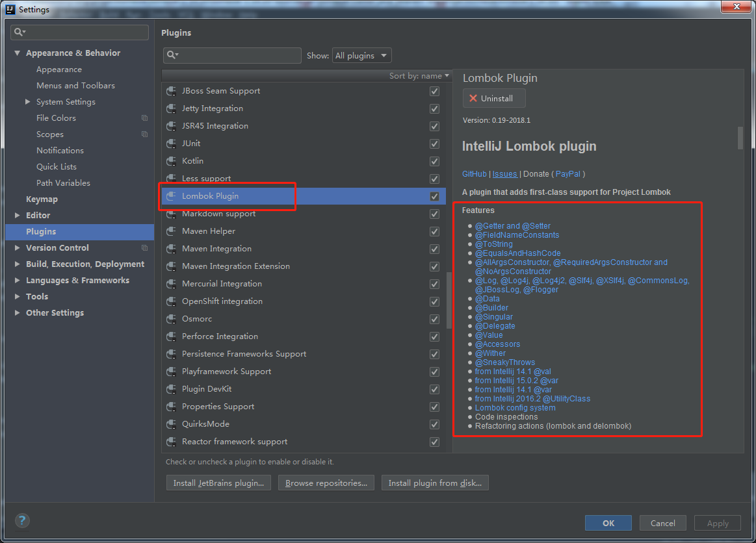Click the Jetty Integration plugin icon
The width and height of the screenshot is (756, 543).
(x=171, y=108)
